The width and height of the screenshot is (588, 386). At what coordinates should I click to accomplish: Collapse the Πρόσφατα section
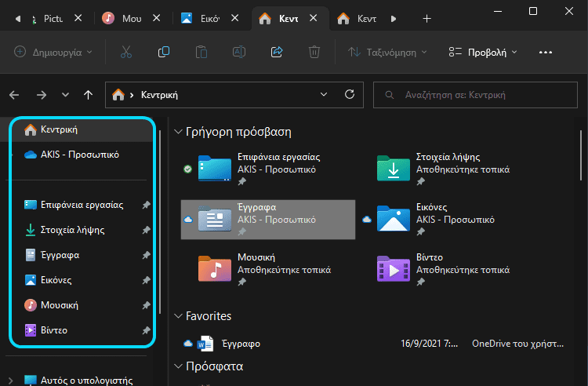click(x=179, y=366)
